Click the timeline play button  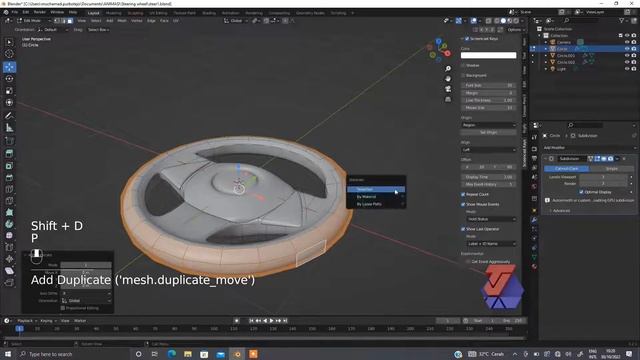coord(271,321)
